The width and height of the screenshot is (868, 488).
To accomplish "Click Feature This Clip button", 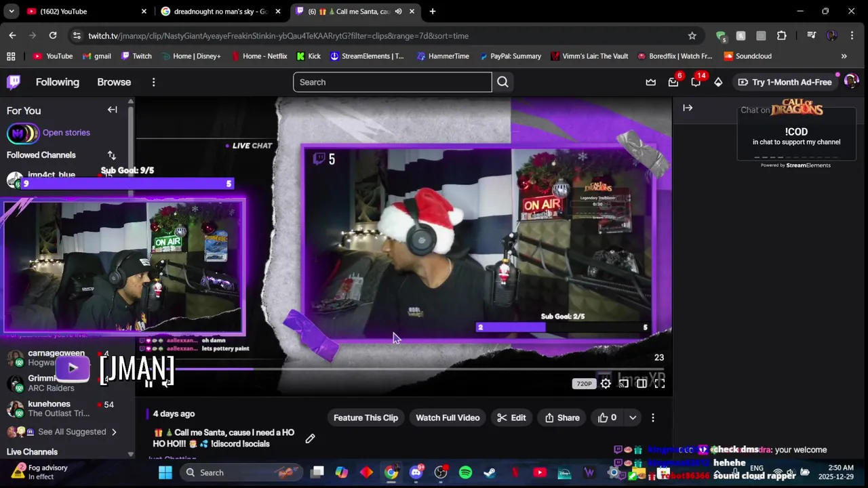I will [366, 418].
